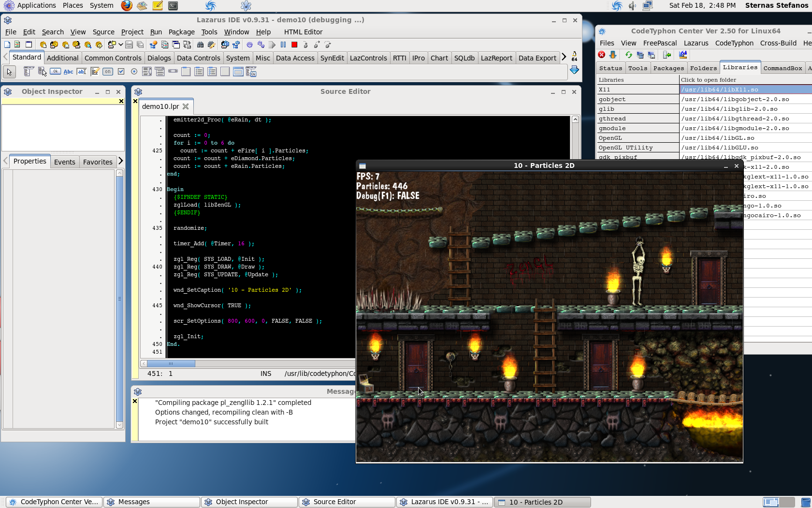Viewport: 812px width, 508px height.
Task: Select the TLabel 'Abc' component icon
Action: 68,72
